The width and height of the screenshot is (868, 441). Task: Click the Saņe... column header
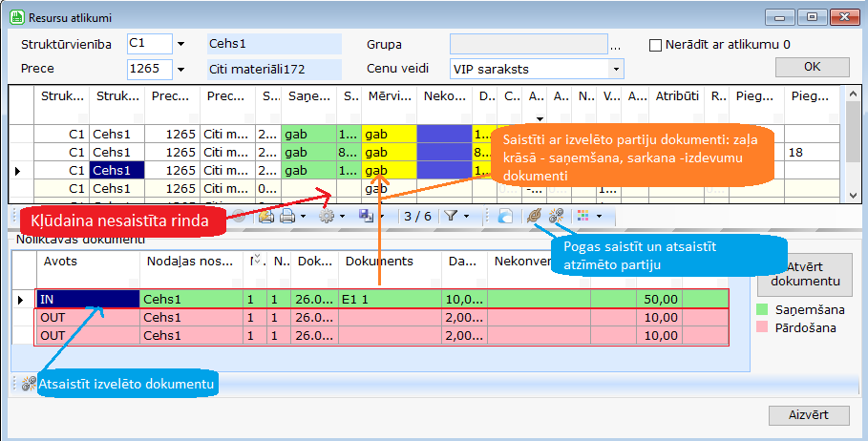pos(309,96)
